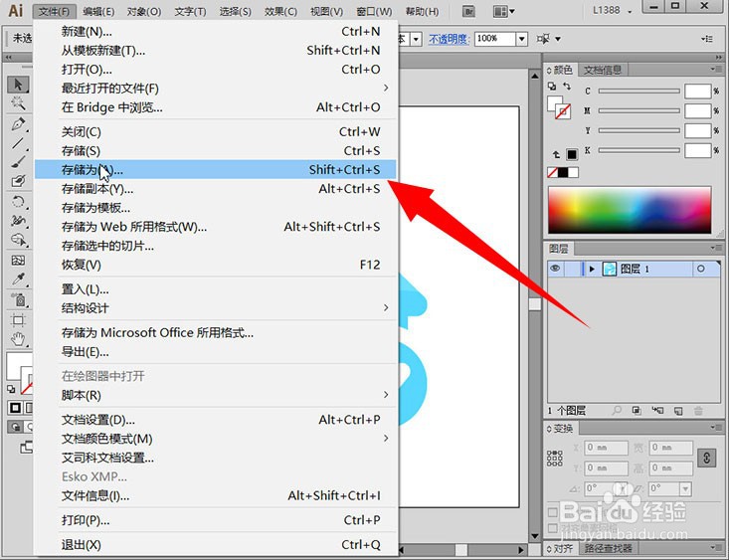Open the 窗口(W) menu
Image resolution: width=729 pixels, height=560 pixels.
(374, 11)
